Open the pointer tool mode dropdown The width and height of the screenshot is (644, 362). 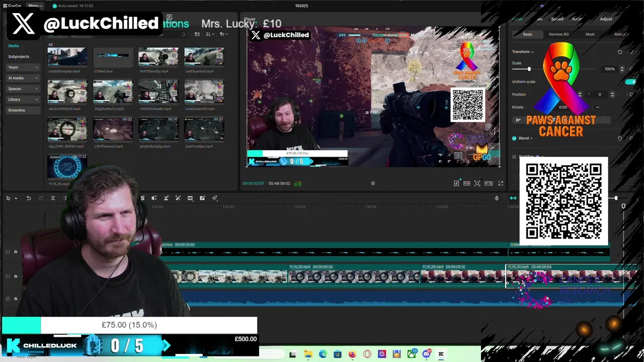pyautogui.click(x=16, y=198)
